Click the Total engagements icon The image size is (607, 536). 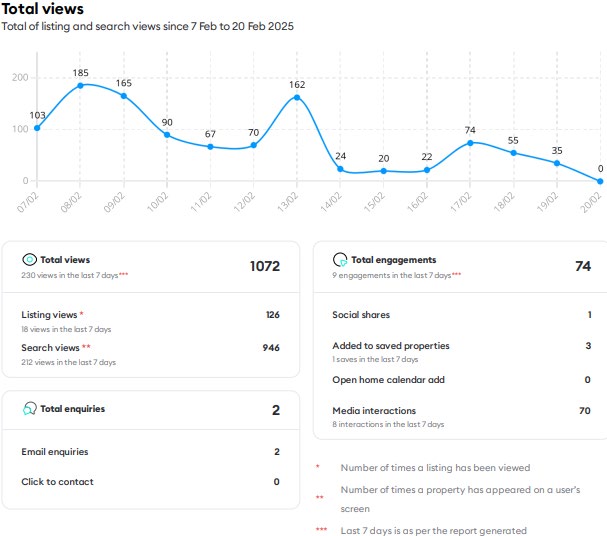pyautogui.click(x=340, y=260)
